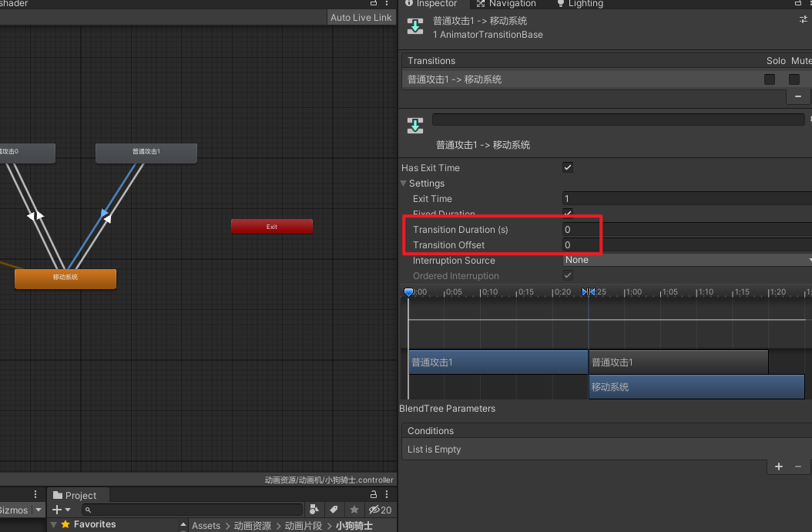Click the transition icon beside AnimatorTransitionBase header
Viewport: 812px width, 532px height.
[414, 26]
